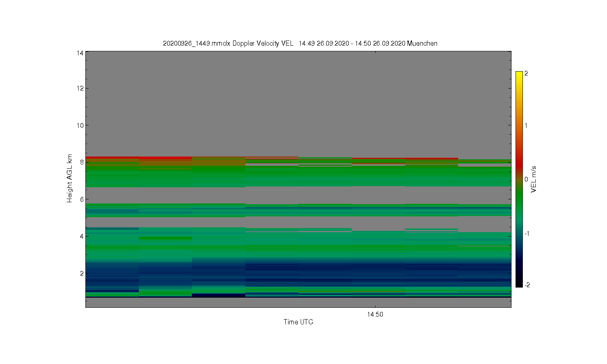Click the 6 height tick label

pyautogui.click(x=82, y=199)
